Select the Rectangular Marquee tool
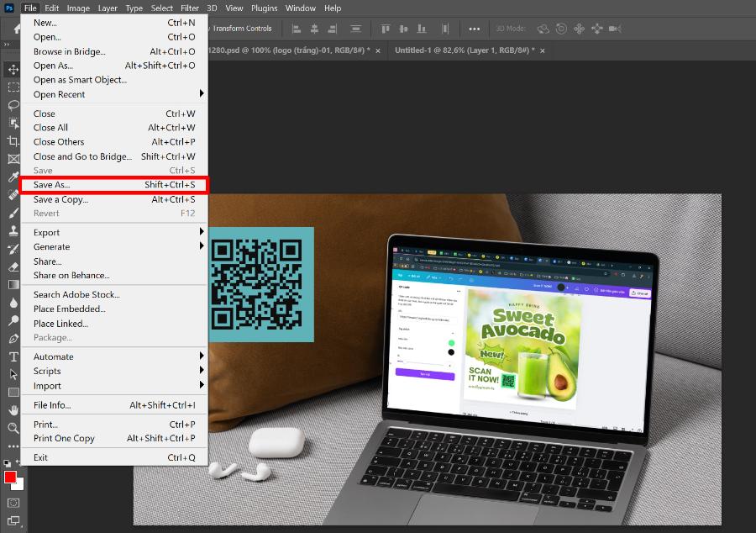This screenshot has height=533, width=756. click(13, 87)
